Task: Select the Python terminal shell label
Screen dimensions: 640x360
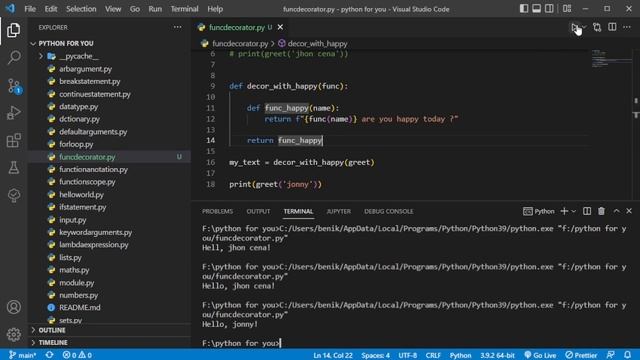Action: pyautogui.click(x=539, y=211)
